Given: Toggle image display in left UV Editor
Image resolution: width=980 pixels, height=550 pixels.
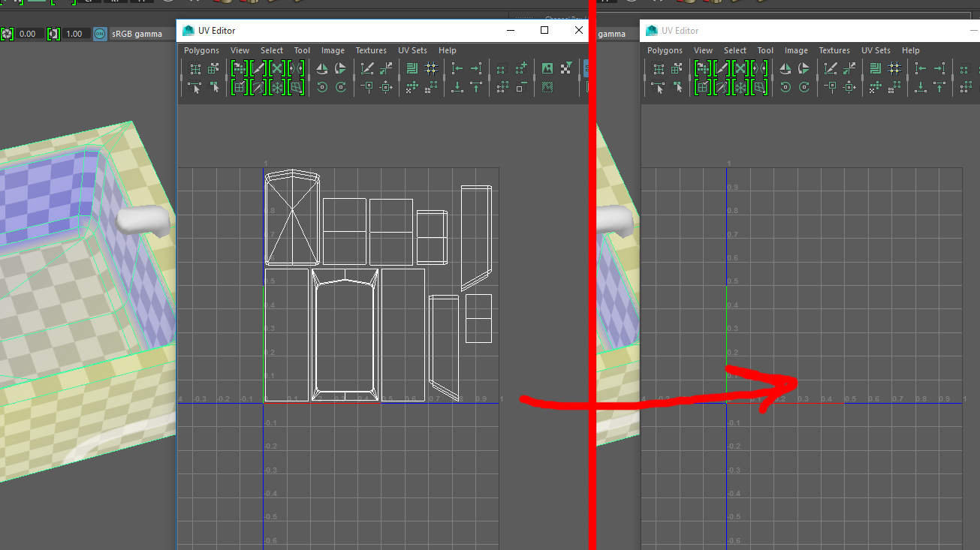Looking at the screenshot, I should coord(547,69).
